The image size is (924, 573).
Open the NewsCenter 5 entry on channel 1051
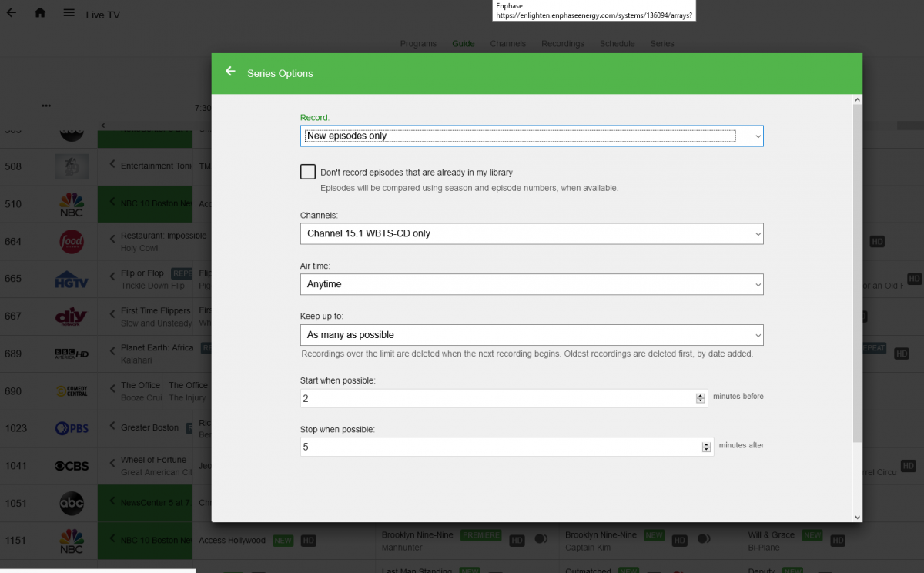tap(146, 503)
